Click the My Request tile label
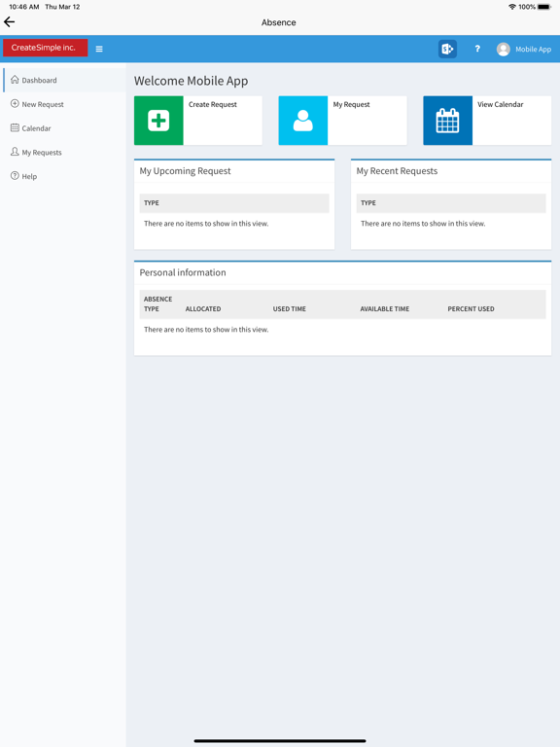 [351, 104]
